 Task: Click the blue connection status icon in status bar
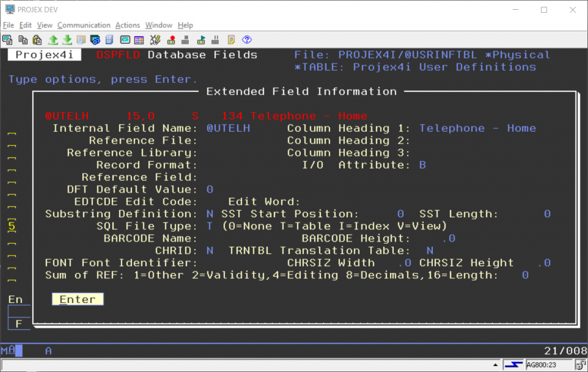click(513, 365)
